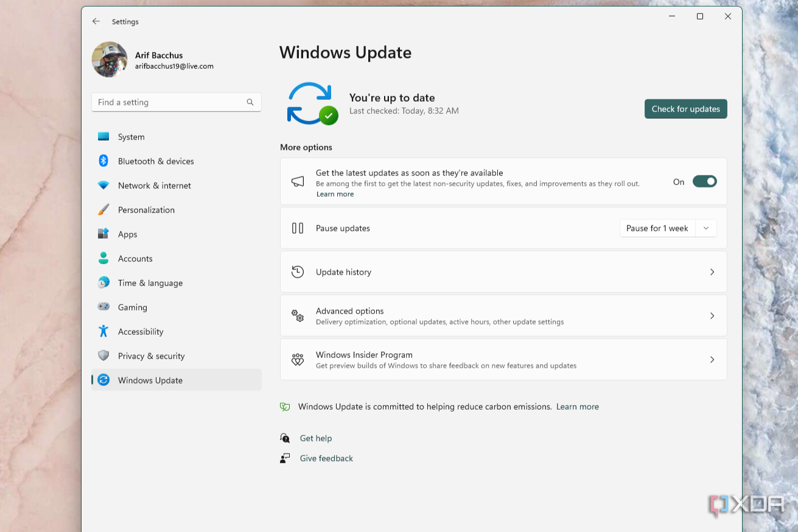Image resolution: width=798 pixels, height=532 pixels.
Task: Open Windows Insider Program via its chevron
Action: pos(712,360)
